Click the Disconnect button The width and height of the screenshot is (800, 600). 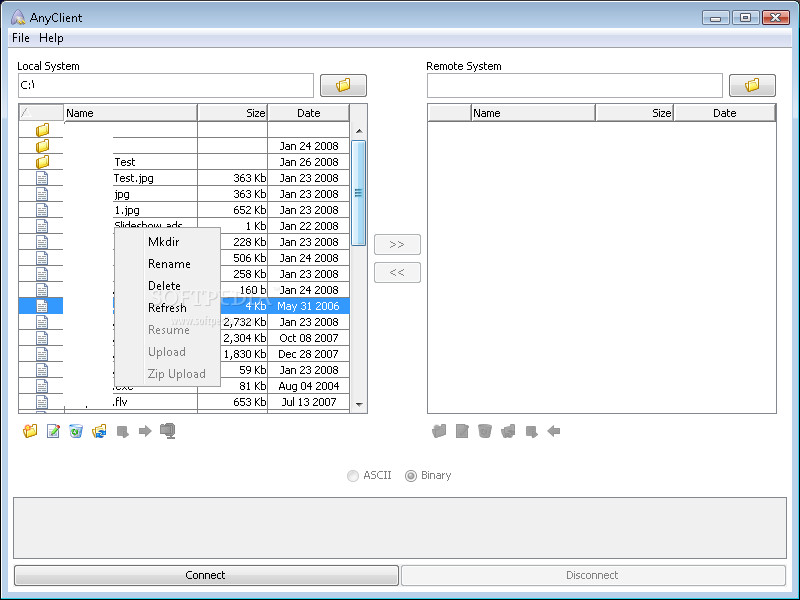pyautogui.click(x=593, y=575)
